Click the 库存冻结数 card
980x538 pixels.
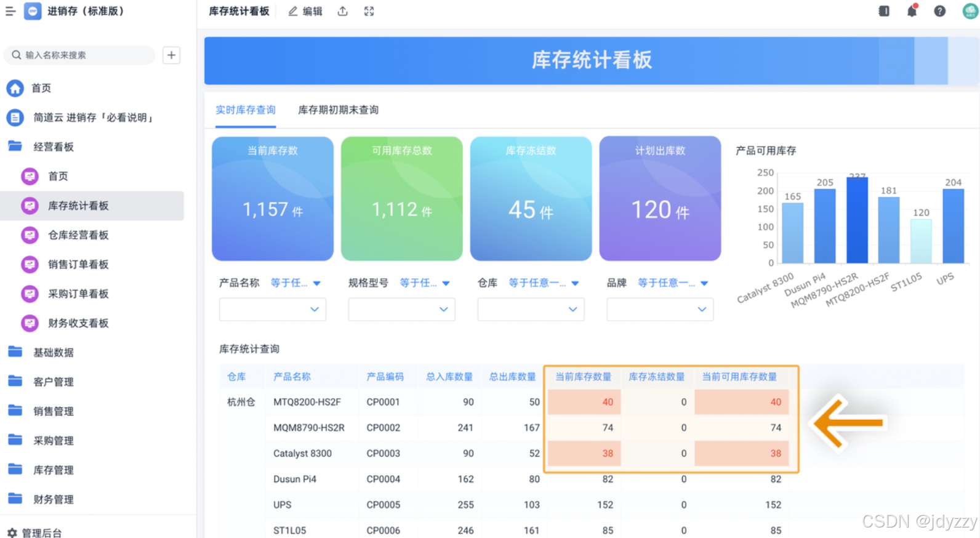coord(531,198)
